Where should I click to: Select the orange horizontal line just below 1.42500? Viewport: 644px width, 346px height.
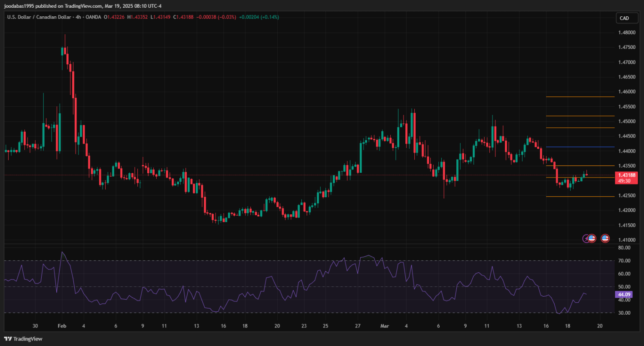(580, 197)
